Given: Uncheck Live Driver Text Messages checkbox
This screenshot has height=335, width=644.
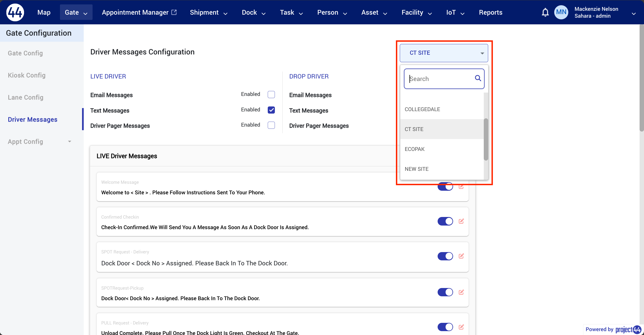Looking at the screenshot, I should (x=271, y=110).
